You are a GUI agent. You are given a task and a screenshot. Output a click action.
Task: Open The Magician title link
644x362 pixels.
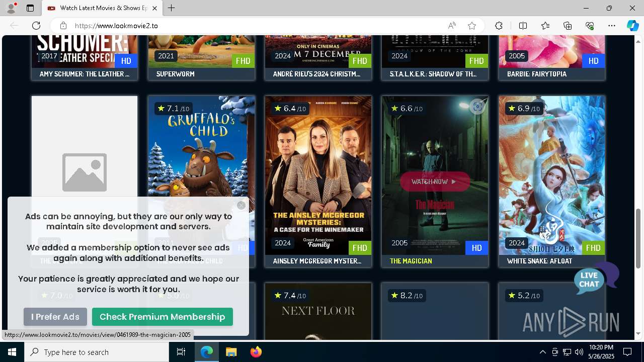(411, 261)
